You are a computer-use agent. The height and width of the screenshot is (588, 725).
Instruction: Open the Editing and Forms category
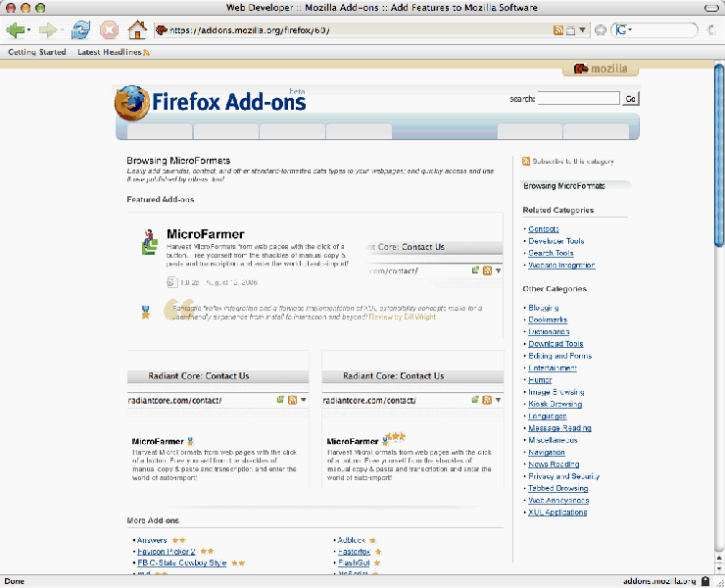point(560,356)
